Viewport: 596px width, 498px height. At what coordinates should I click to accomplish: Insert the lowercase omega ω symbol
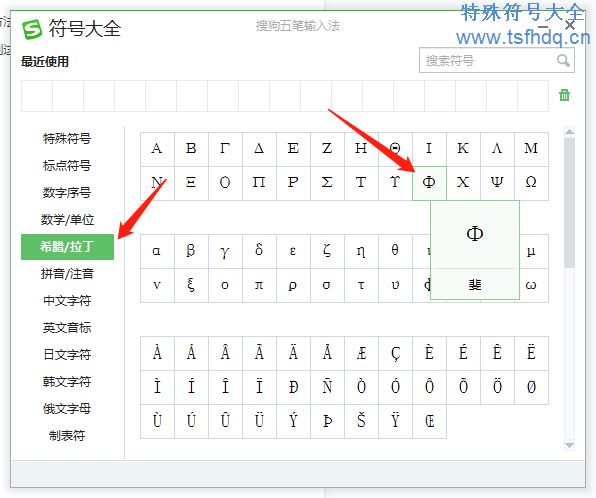pos(534,285)
